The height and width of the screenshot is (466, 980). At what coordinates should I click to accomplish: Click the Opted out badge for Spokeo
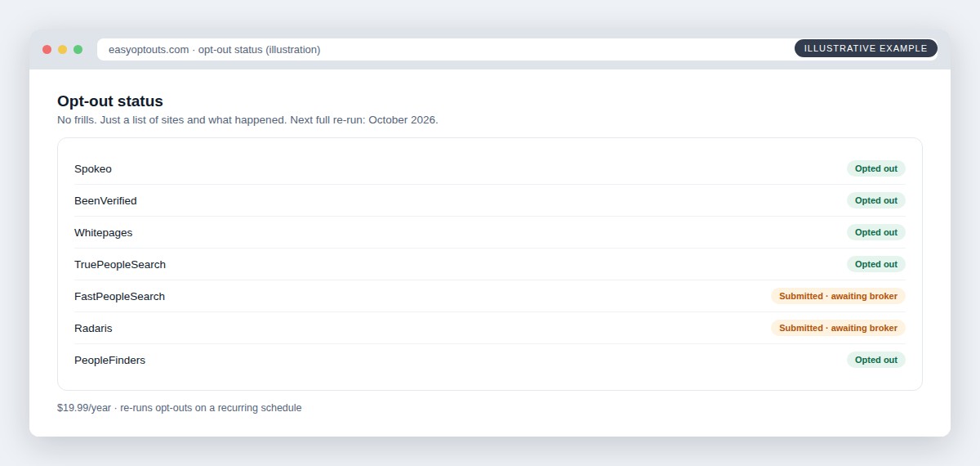[876, 168]
